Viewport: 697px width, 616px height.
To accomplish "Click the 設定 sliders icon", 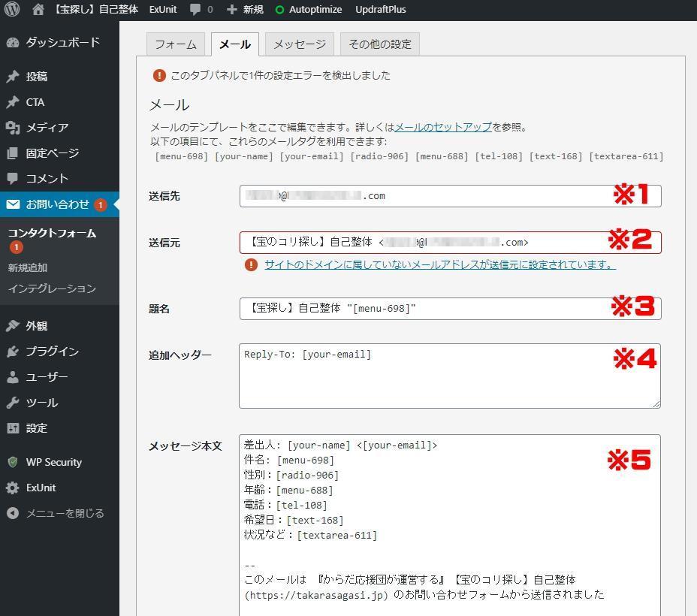I will 13,428.
